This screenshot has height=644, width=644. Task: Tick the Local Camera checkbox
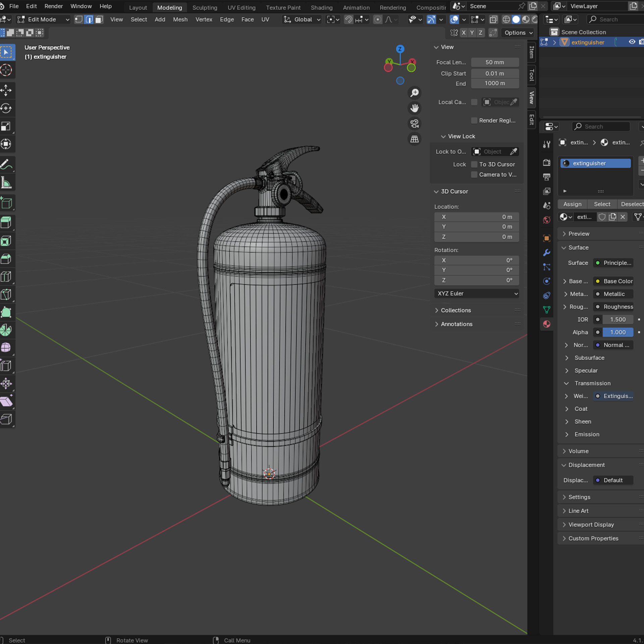tap(474, 102)
